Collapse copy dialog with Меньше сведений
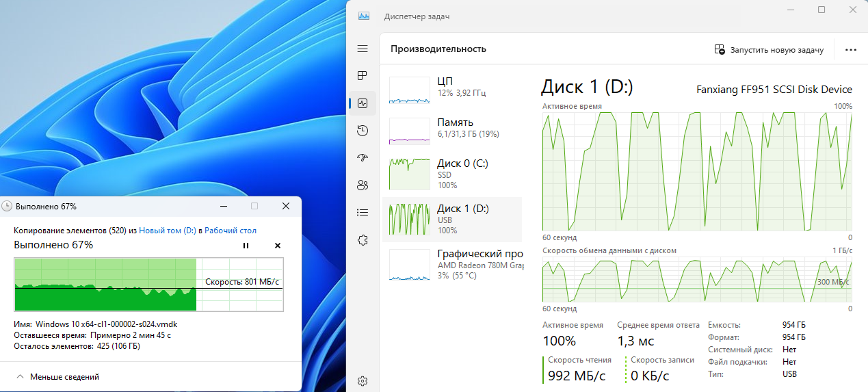Image resolution: width=868 pixels, height=392 pixels. pyautogui.click(x=58, y=377)
